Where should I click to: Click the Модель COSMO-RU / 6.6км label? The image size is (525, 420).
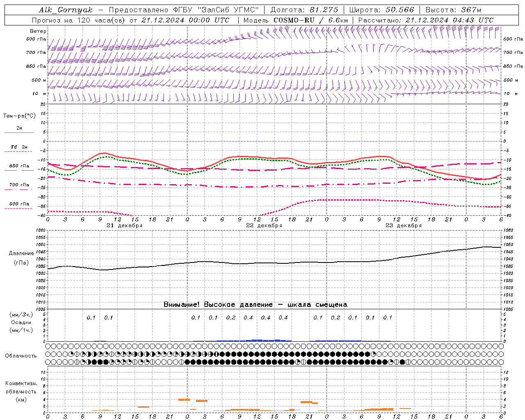click(x=295, y=20)
